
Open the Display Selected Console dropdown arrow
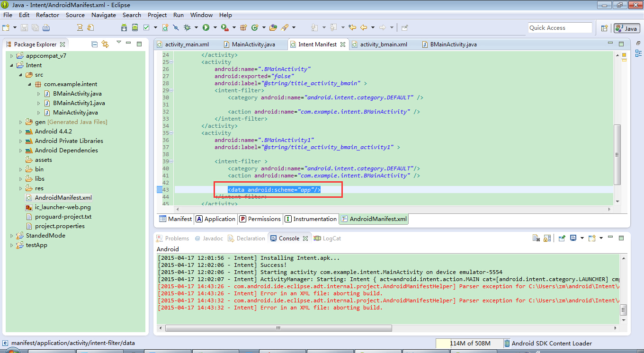pyautogui.click(x=582, y=238)
